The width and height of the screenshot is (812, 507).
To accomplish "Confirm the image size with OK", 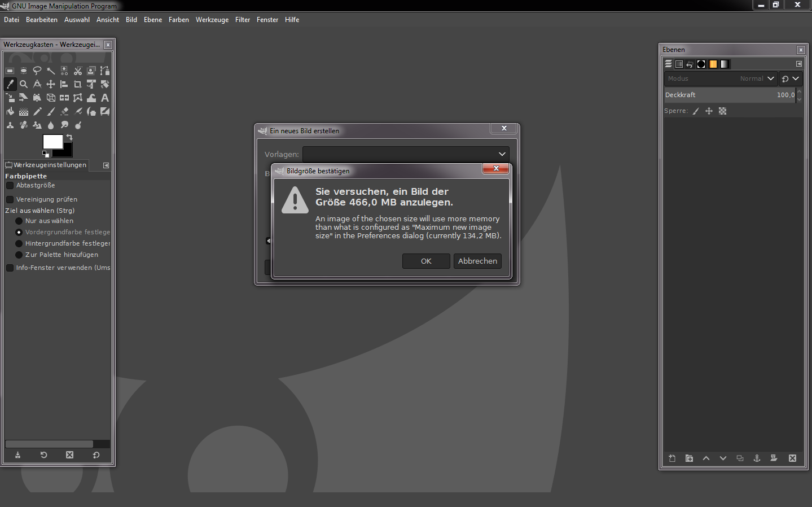I will (426, 261).
